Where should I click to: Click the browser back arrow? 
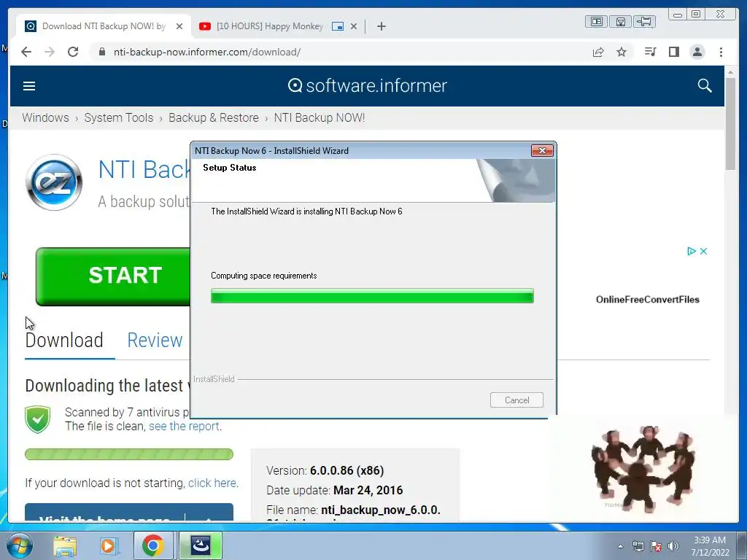[26, 52]
